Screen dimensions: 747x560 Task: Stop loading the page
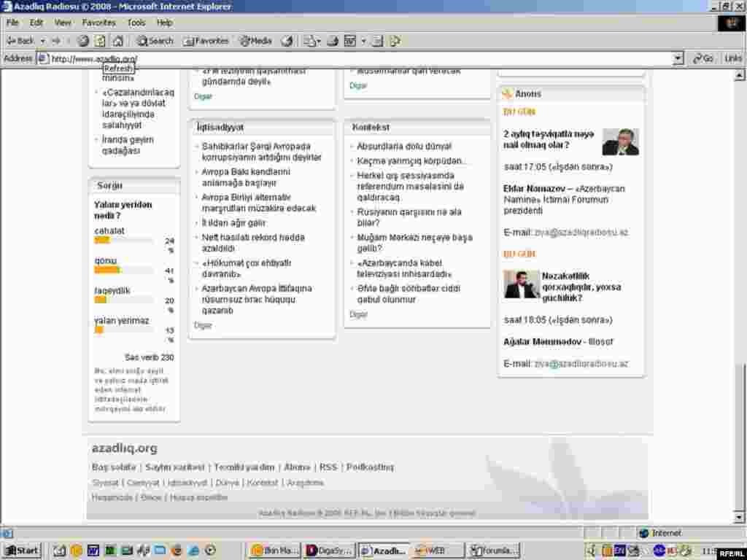point(82,41)
